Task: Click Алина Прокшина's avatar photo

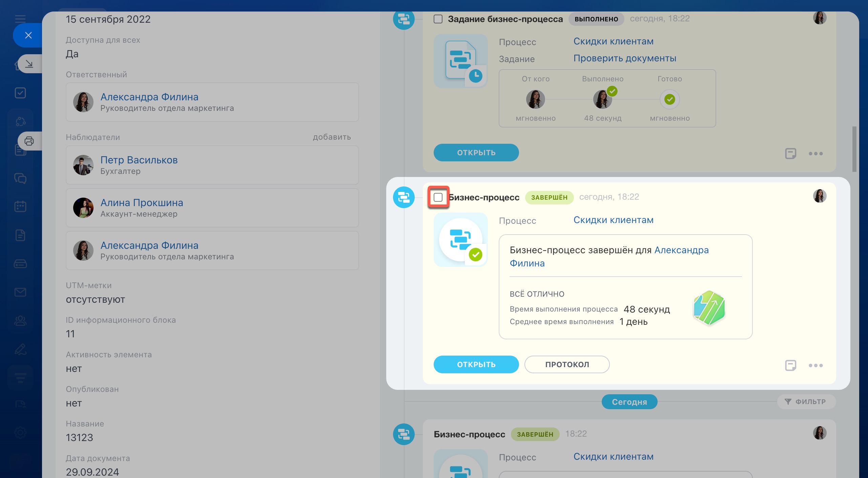Action: pyautogui.click(x=83, y=208)
